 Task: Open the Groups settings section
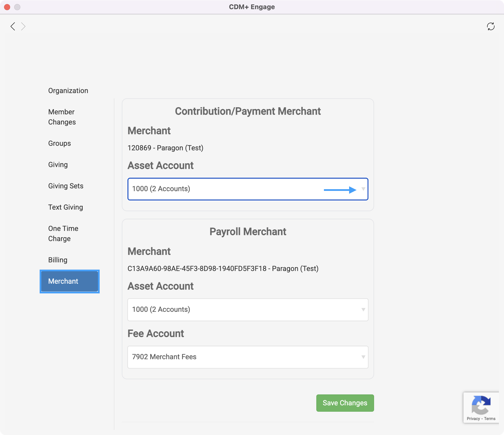(59, 143)
